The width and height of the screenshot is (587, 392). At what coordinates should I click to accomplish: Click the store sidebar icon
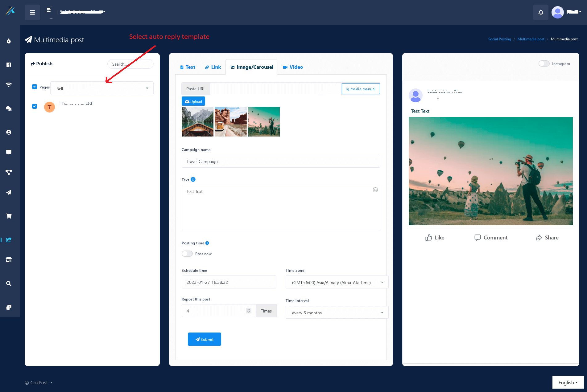(9, 260)
